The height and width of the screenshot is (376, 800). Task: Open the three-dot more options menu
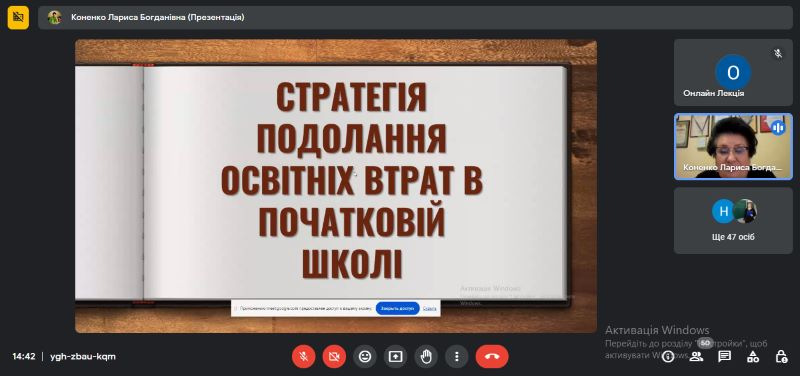point(457,357)
